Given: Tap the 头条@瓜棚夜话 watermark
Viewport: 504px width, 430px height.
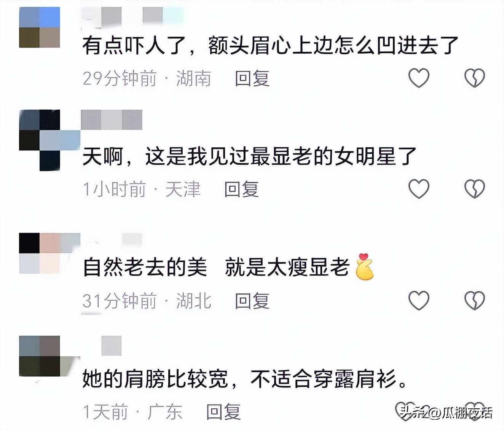Looking at the screenshot, I should pos(446,412).
